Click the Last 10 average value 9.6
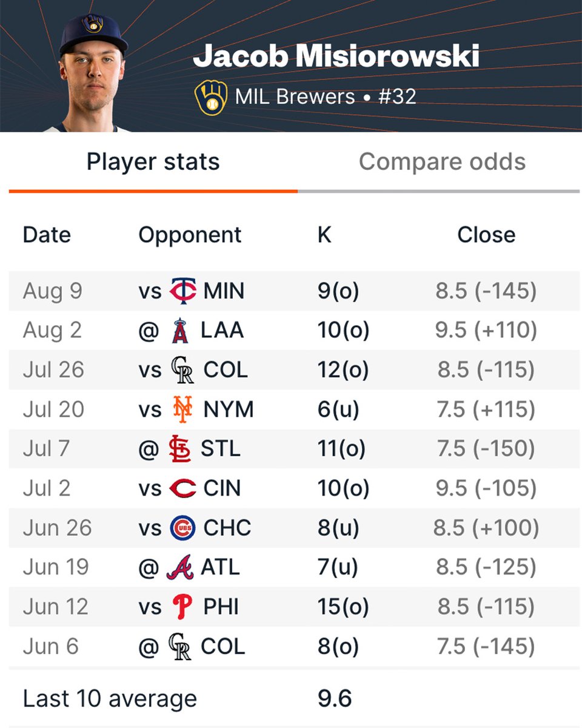Screen dimensions: 582x728 pos(335,698)
